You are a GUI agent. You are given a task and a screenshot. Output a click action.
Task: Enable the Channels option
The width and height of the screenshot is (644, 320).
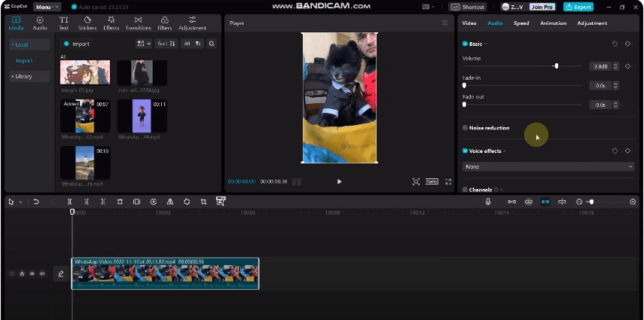click(x=465, y=190)
